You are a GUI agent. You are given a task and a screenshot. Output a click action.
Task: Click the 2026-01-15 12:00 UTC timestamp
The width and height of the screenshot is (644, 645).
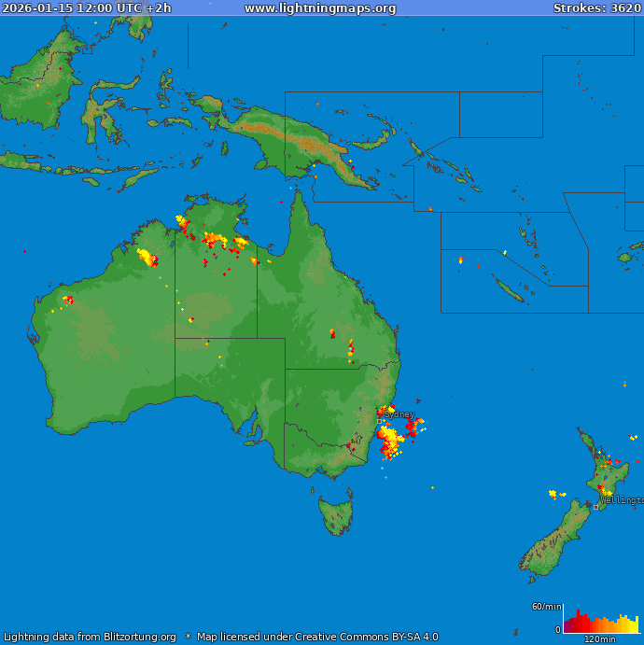click(x=86, y=8)
